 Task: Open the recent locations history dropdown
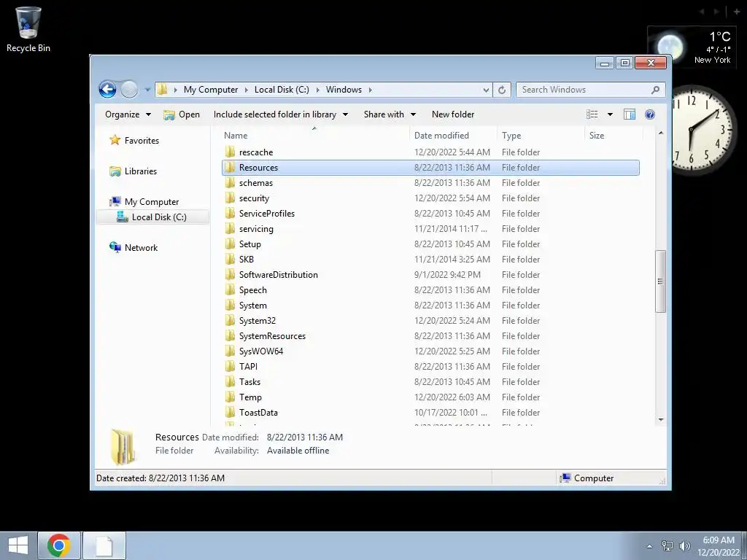click(x=147, y=90)
